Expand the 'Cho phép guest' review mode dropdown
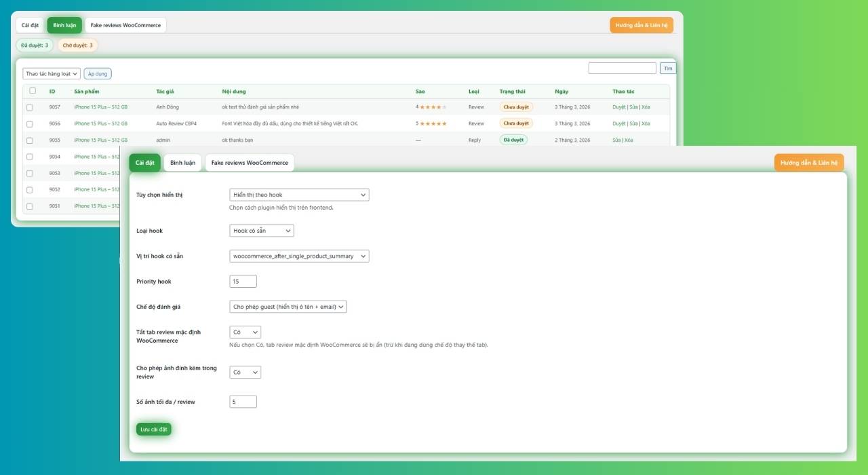 (288, 307)
